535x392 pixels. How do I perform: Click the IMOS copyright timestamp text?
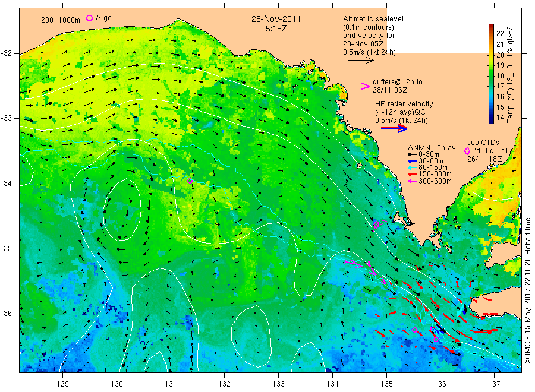[x=528, y=290]
